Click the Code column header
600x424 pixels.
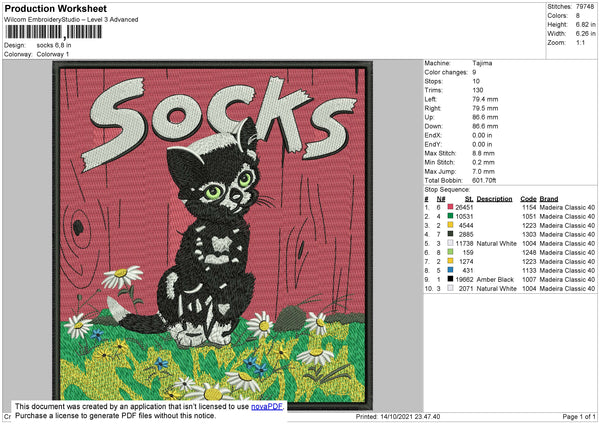528,198
